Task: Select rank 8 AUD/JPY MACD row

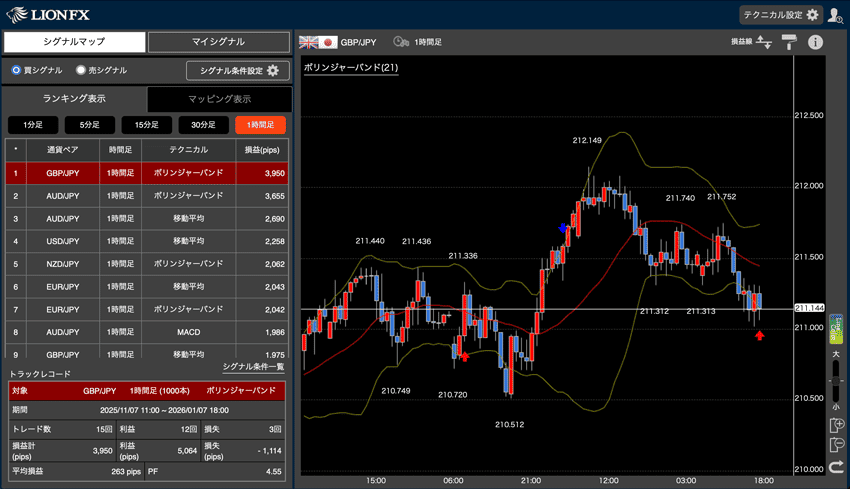Action: click(147, 332)
